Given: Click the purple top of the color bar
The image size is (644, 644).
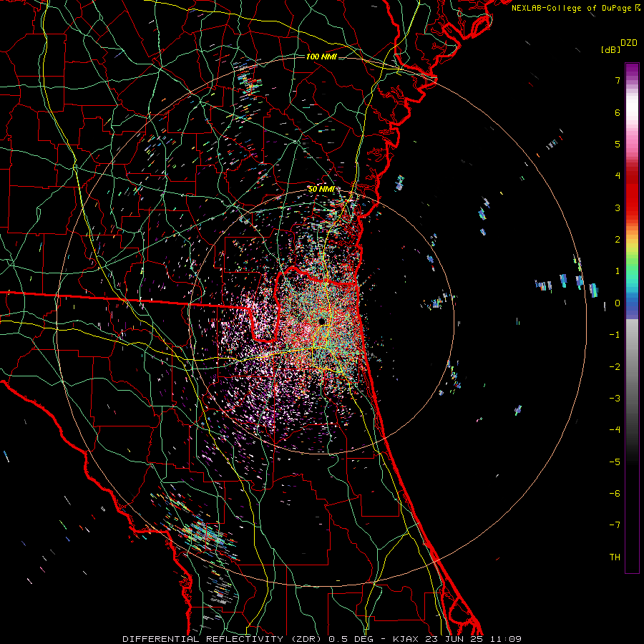Looking at the screenshot, I should pyautogui.click(x=632, y=69).
